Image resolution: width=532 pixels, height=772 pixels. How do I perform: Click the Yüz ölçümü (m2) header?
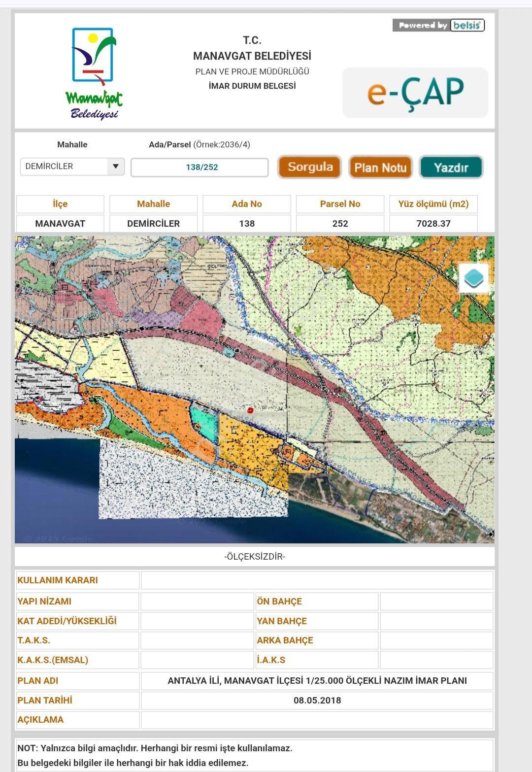coord(433,204)
